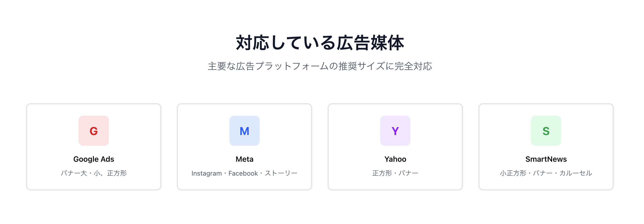This screenshot has width=644, height=224.
Task: Click the 小正方形・バナー・カルーセル description
Action: [546, 173]
